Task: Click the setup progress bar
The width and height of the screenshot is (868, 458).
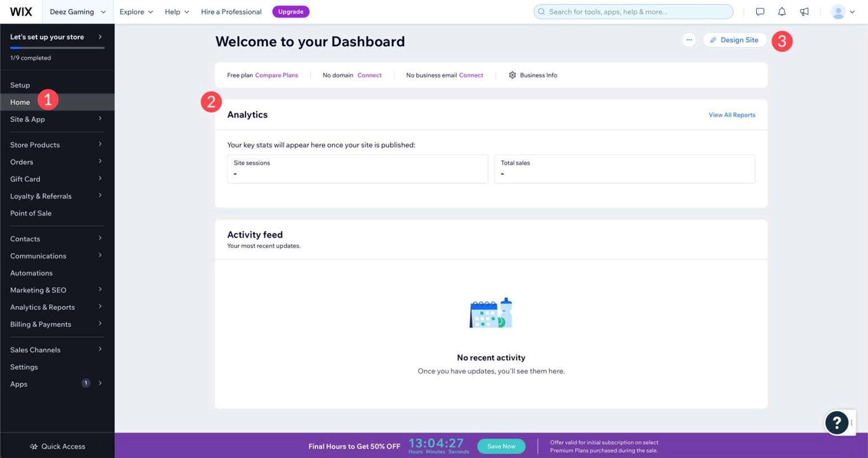Action: tap(57, 48)
